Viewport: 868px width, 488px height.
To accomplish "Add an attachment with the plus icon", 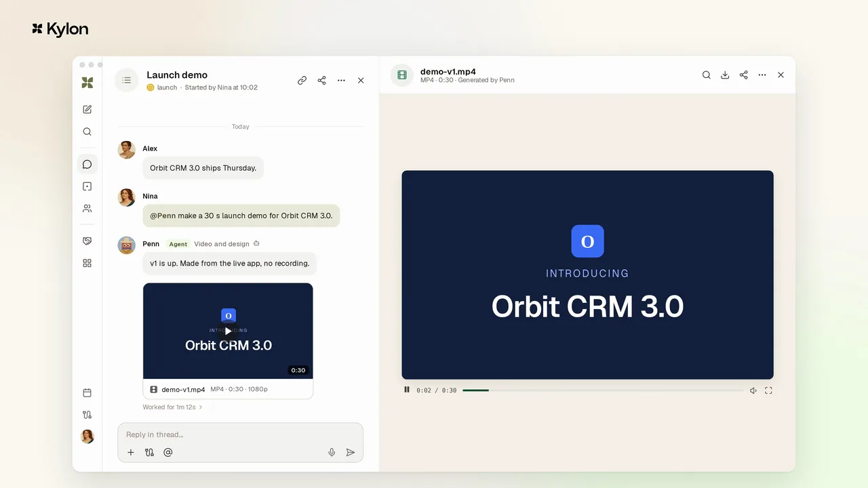I will coord(131,452).
